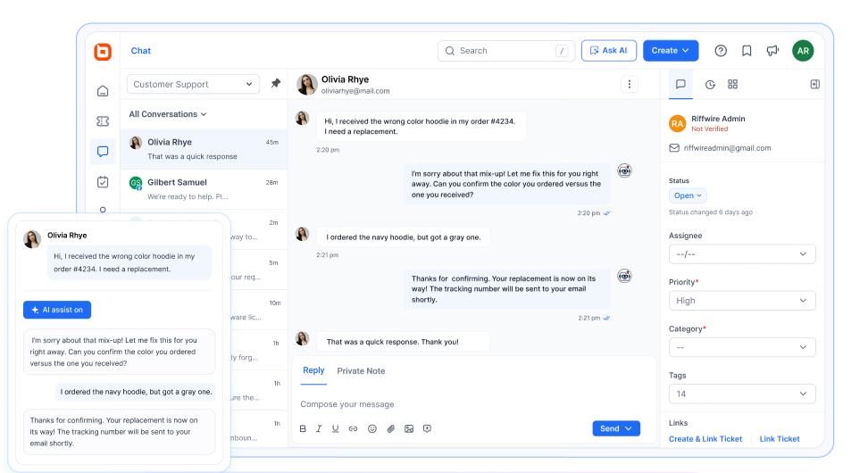This screenshot has width=868, height=473.
Task: Insert an emoji using the smiley icon
Action: [372, 428]
